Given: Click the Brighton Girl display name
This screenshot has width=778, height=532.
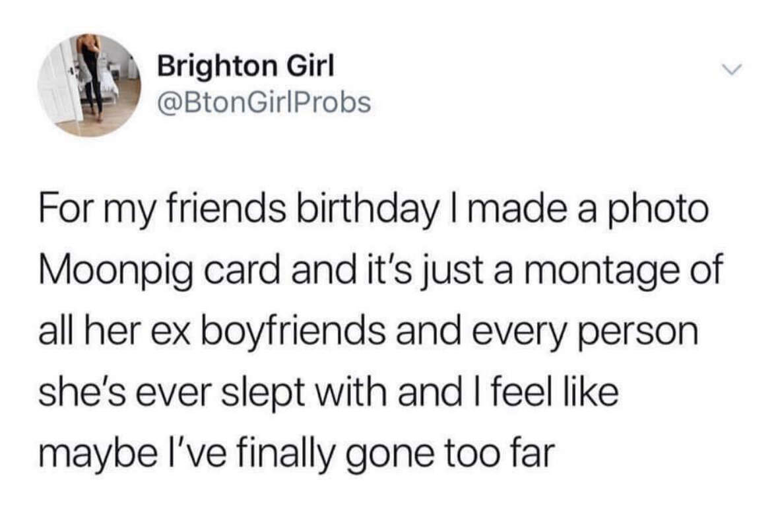Looking at the screenshot, I should coord(246,65).
